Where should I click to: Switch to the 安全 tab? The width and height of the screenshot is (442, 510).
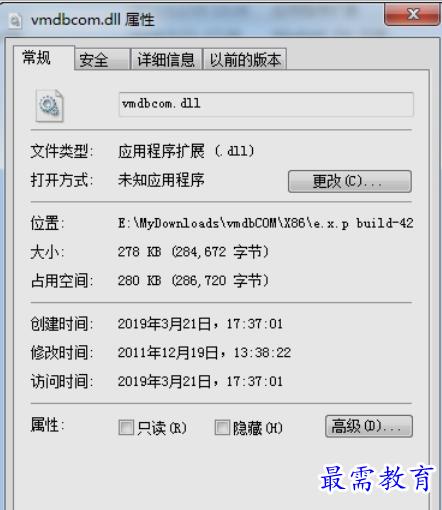point(102,60)
